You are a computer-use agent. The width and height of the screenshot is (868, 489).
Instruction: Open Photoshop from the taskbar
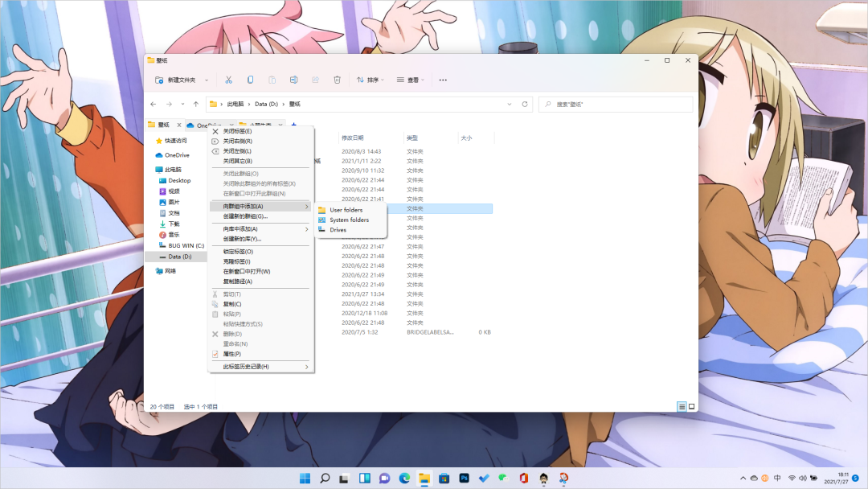pos(464,478)
